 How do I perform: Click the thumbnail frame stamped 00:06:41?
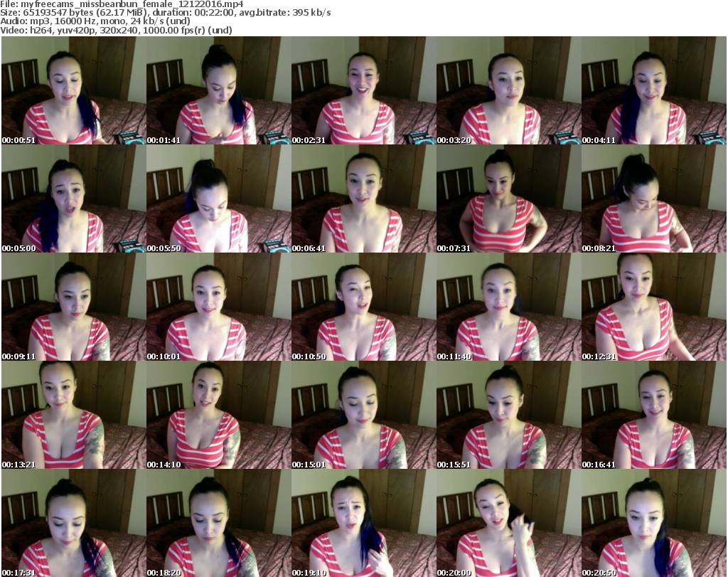(x=364, y=198)
